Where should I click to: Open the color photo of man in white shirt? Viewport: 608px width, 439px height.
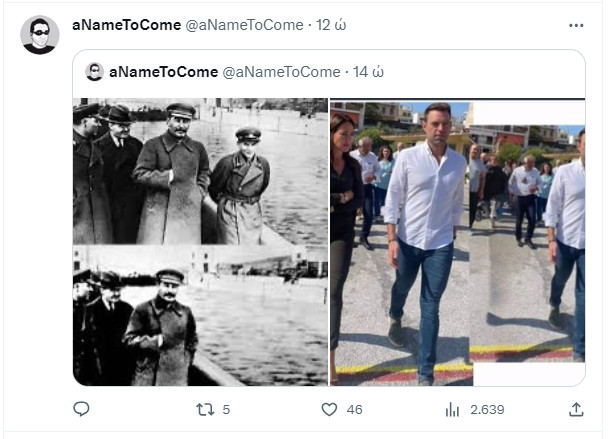click(457, 242)
